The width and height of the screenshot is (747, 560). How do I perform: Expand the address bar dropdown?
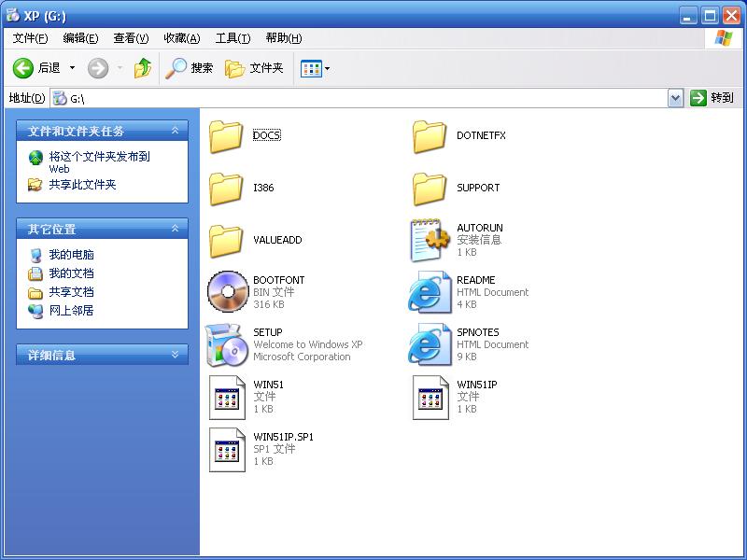coord(675,98)
